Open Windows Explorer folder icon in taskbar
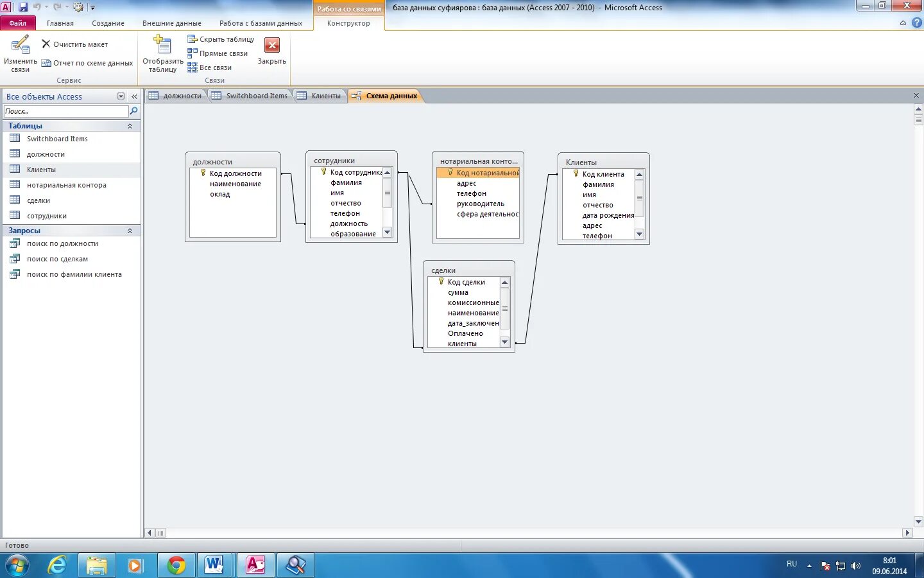The width and height of the screenshot is (924, 578). coord(97,565)
